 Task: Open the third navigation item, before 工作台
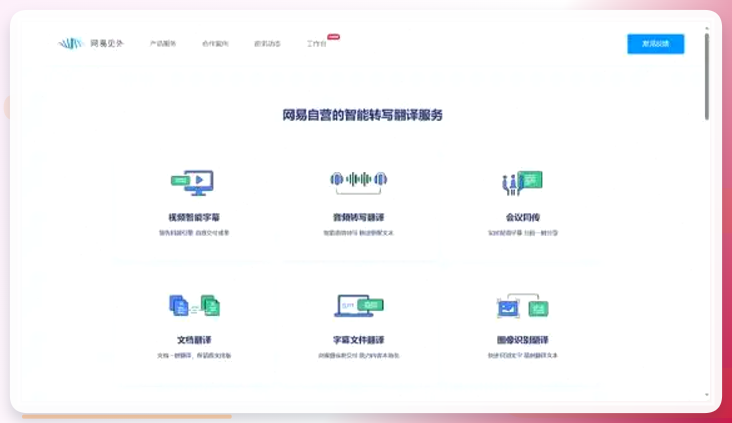point(267,43)
